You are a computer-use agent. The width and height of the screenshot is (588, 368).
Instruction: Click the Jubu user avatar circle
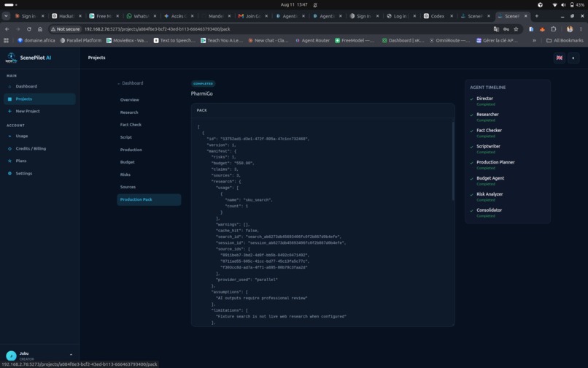coord(11,356)
